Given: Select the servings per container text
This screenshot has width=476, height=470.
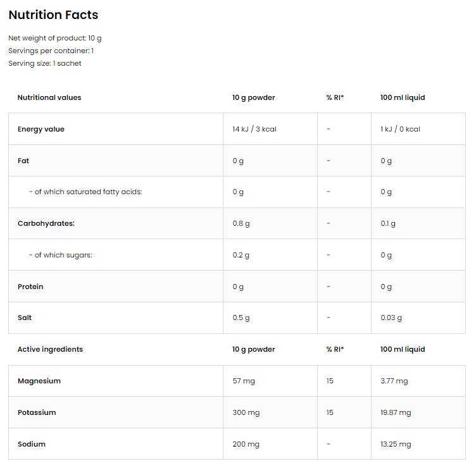Looking at the screenshot, I should [51, 51].
